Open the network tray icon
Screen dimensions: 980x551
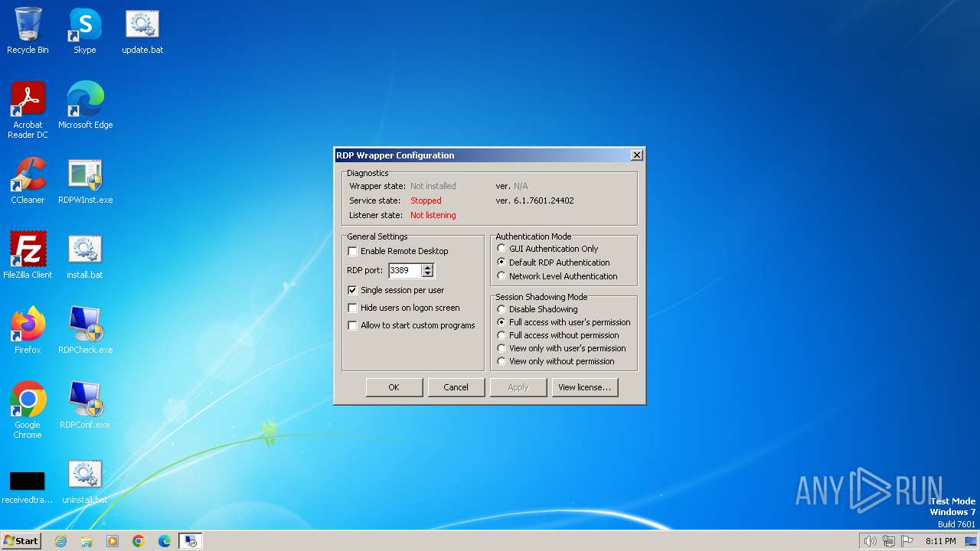point(889,541)
